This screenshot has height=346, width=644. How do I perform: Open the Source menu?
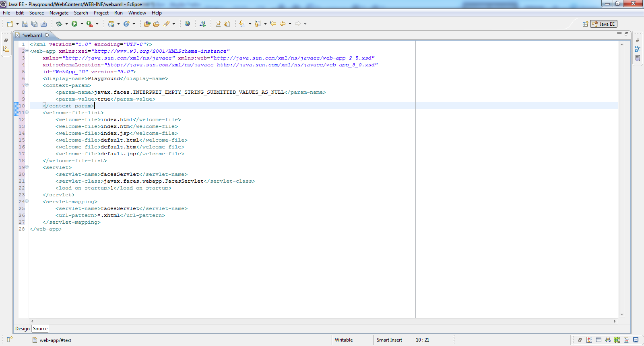pyautogui.click(x=36, y=13)
